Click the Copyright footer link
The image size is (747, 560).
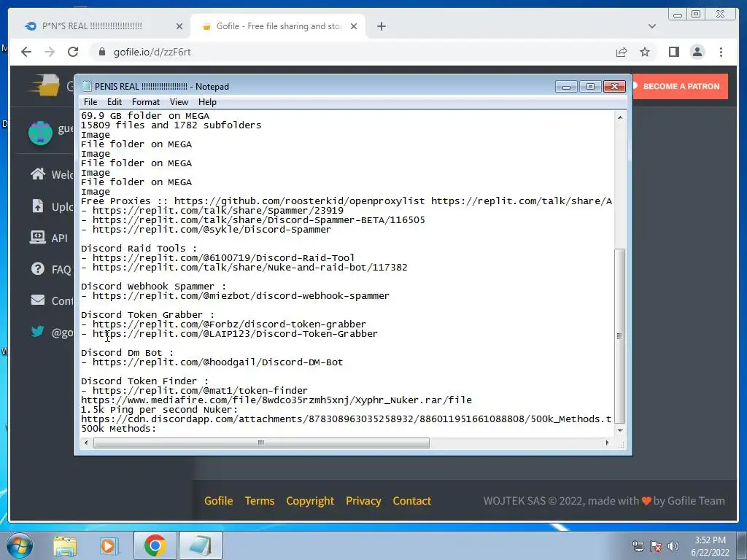[x=310, y=501]
